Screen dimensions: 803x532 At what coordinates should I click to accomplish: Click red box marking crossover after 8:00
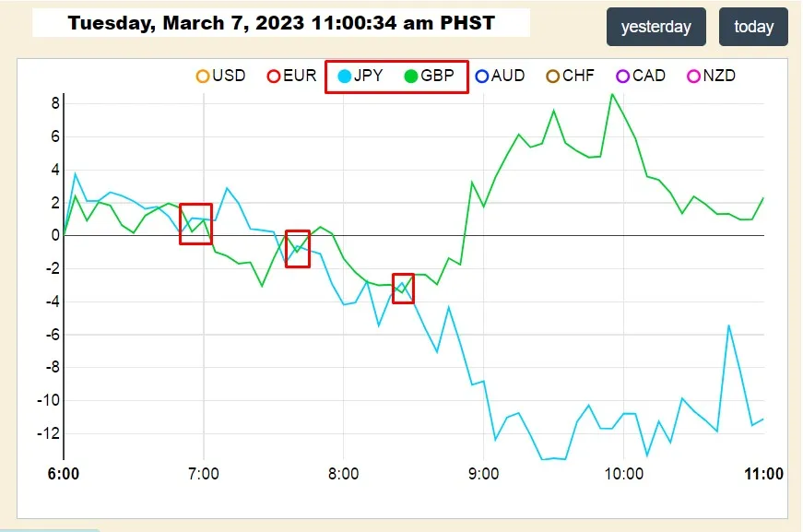click(403, 289)
